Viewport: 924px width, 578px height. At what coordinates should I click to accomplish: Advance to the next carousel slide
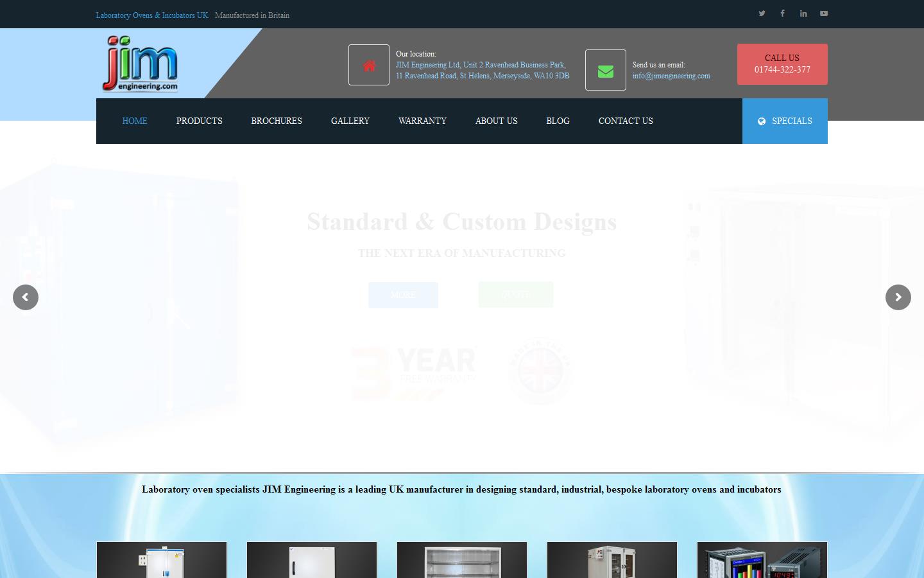(x=898, y=297)
